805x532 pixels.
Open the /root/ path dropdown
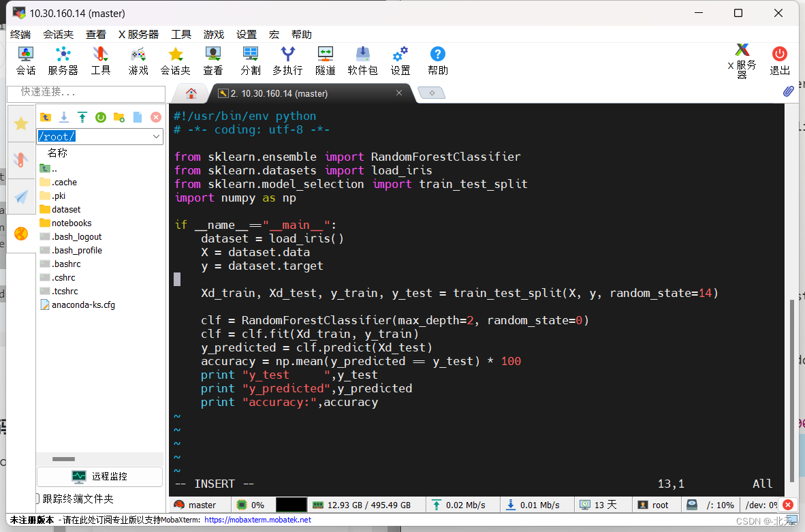tap(157, 136)
